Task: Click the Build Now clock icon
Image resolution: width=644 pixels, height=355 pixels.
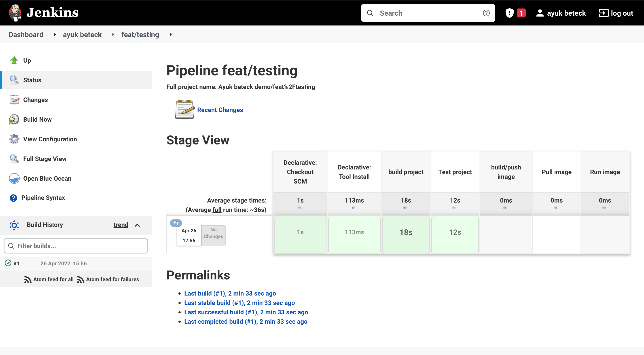Action: click(x=14, y=120)
